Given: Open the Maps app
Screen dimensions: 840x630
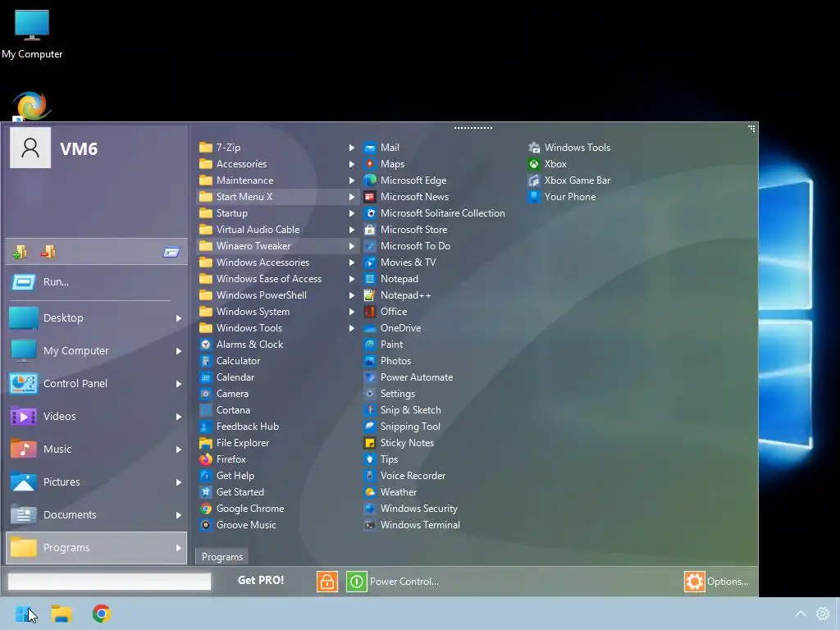Looking at the screenshot, I should pos(384,164).
